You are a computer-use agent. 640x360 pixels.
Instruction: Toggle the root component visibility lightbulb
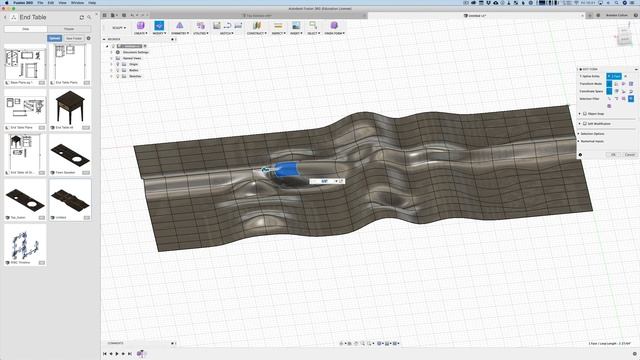click(113, 46)
